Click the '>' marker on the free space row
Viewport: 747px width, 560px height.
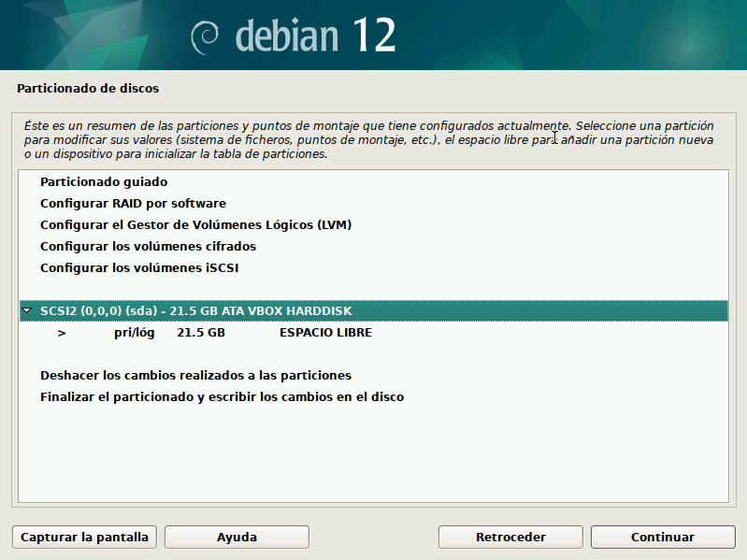click(61, 333)
